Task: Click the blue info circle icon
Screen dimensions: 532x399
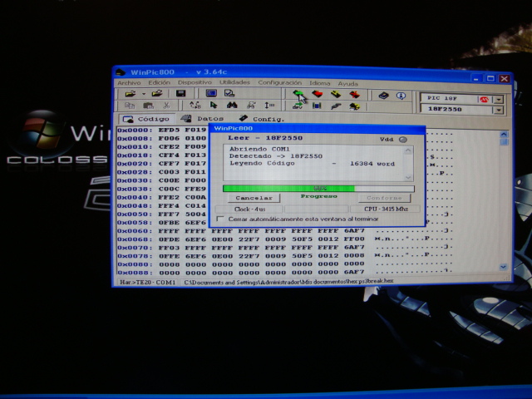Action: click(401, 96)
